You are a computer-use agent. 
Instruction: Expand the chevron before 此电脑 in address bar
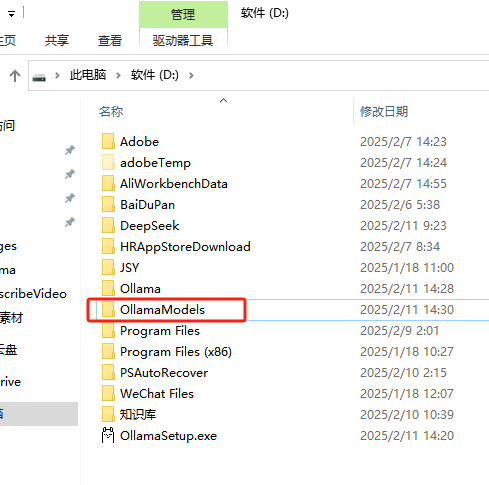coord(57,76)
